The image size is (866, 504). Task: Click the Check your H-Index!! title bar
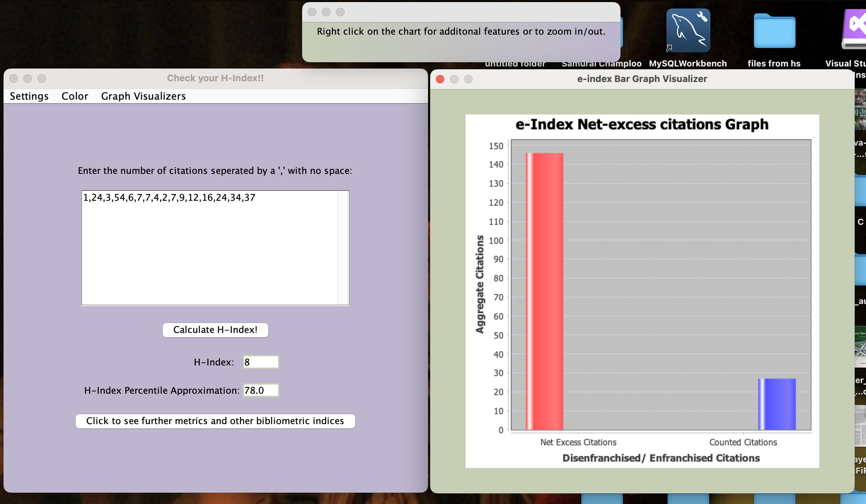[215, 78]
